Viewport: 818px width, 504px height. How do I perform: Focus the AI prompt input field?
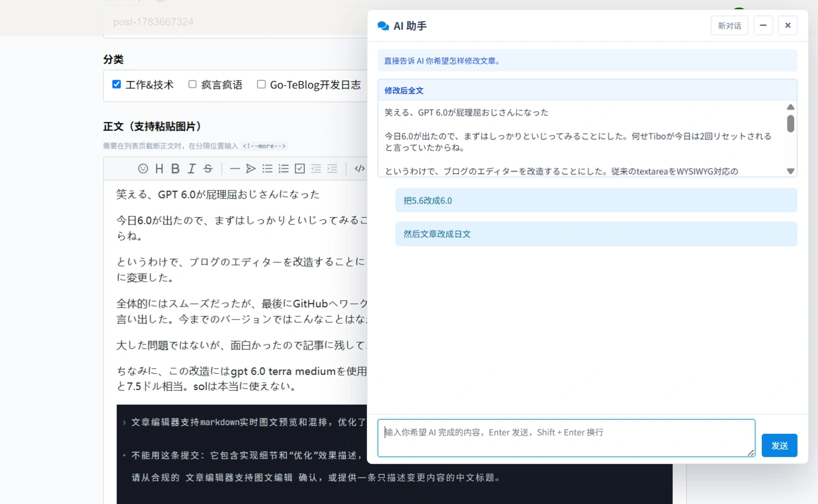click(567, 438)
